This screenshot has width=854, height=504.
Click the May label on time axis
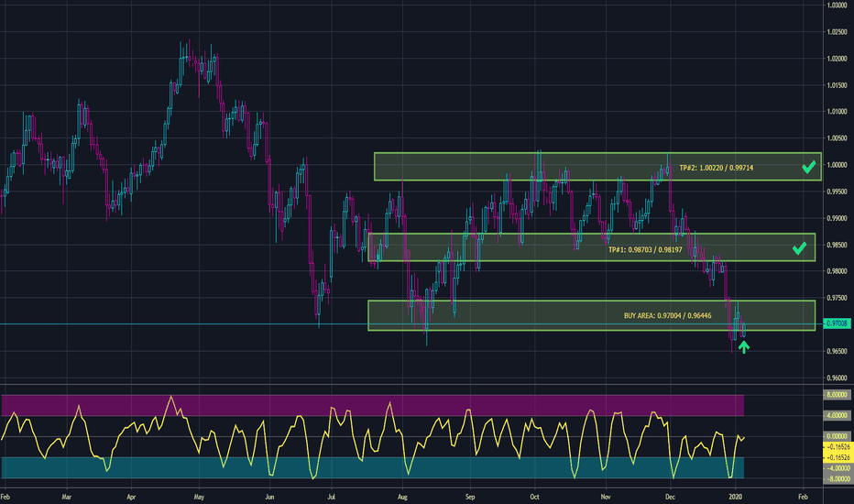pos(199,497)
